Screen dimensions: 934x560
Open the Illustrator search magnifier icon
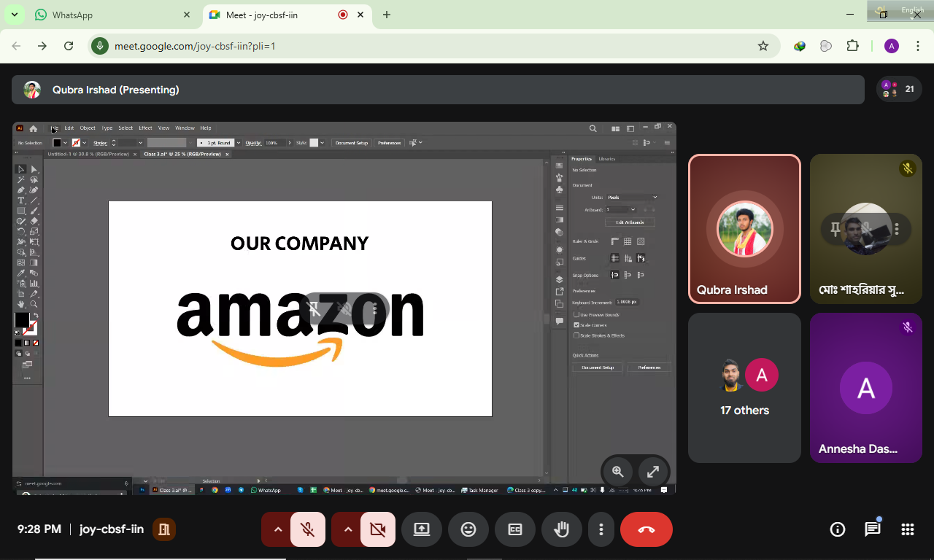593,128
